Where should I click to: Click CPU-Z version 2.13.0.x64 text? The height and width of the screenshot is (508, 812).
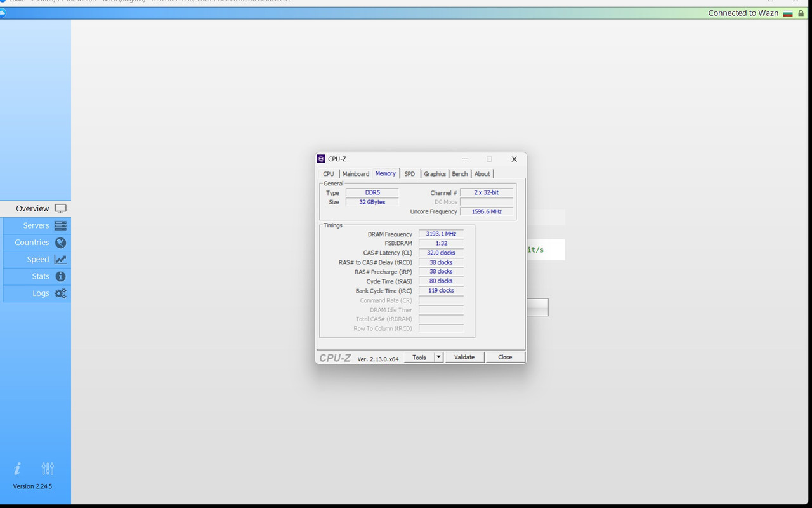click(378, 359)
